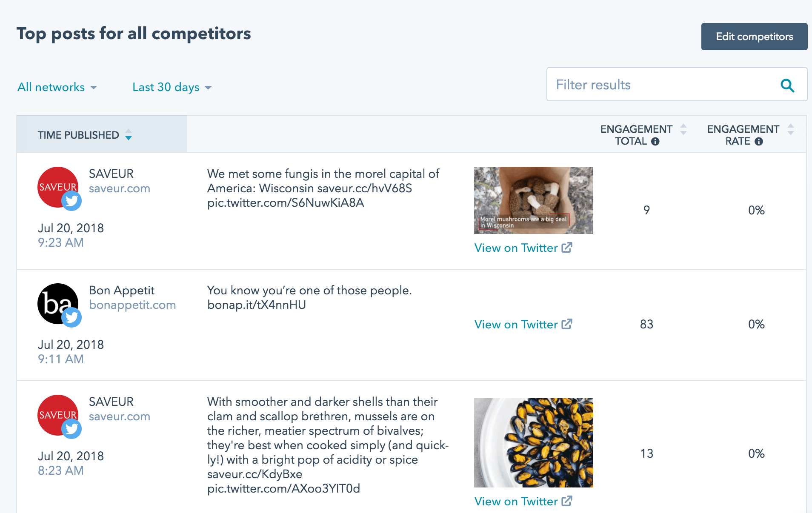Click the search magnifier in the filter box

click(x=788, y=86)
